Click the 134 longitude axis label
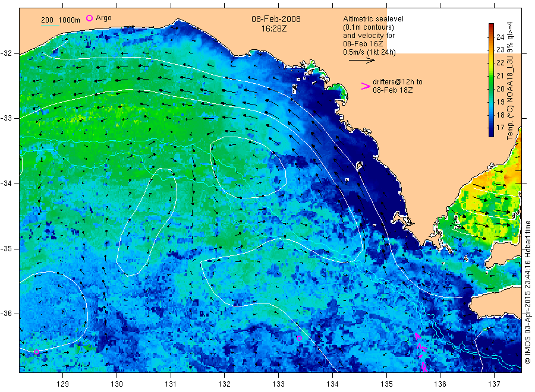Viewport: 535px width, 392px height. pos(332,384)
